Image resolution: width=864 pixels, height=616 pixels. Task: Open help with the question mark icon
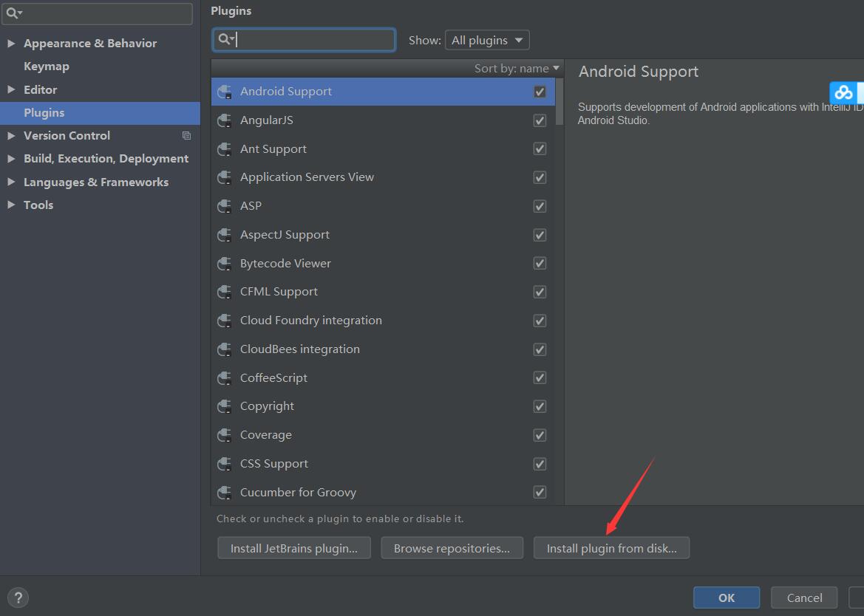click(x=18, y=598)
